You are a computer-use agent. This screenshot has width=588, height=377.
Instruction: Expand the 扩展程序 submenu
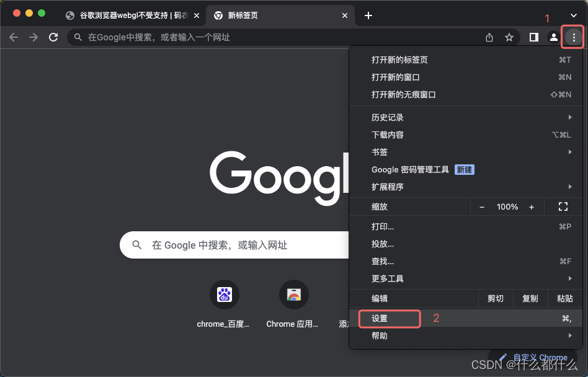[465, 187]
